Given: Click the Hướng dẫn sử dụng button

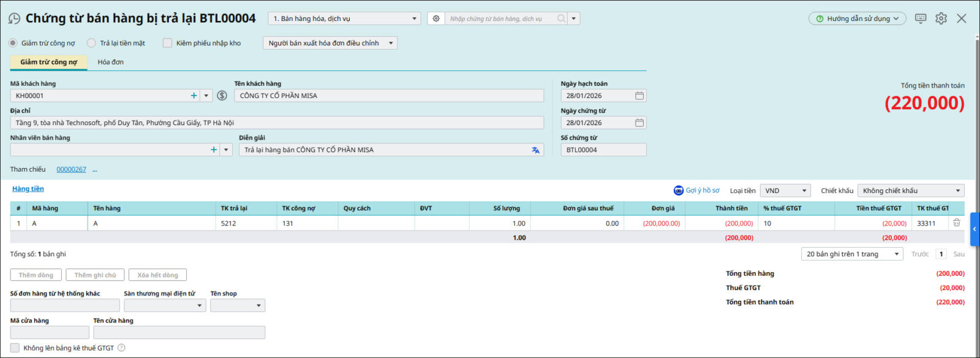Looking at the screenshot, I should pyautogui.click(x=857, y=18).
